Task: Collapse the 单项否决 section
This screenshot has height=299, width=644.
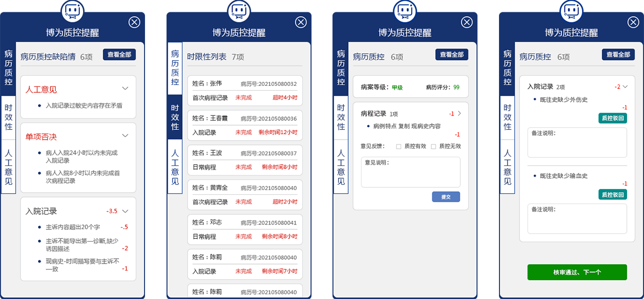Action: (x=125, y=136)
